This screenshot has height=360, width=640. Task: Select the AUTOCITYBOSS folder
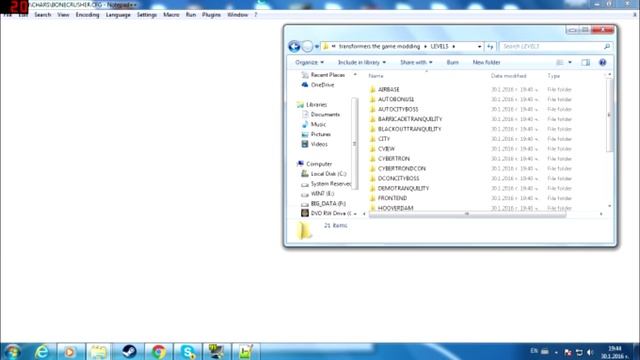394,109
